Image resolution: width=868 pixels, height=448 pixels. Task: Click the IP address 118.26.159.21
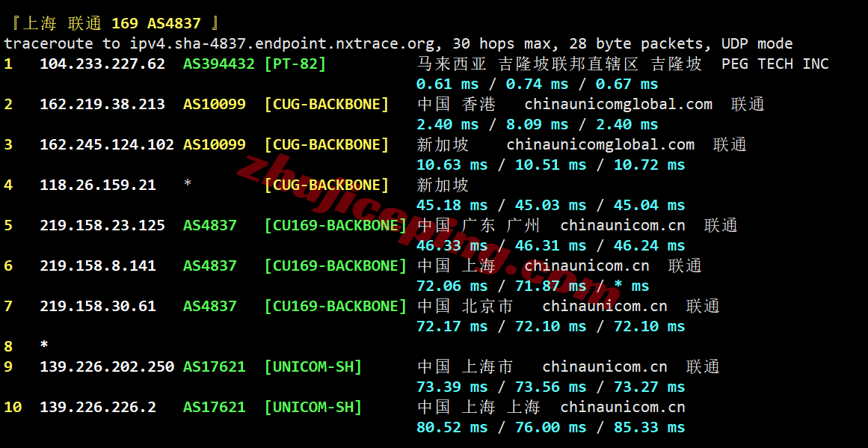[98, 185]
